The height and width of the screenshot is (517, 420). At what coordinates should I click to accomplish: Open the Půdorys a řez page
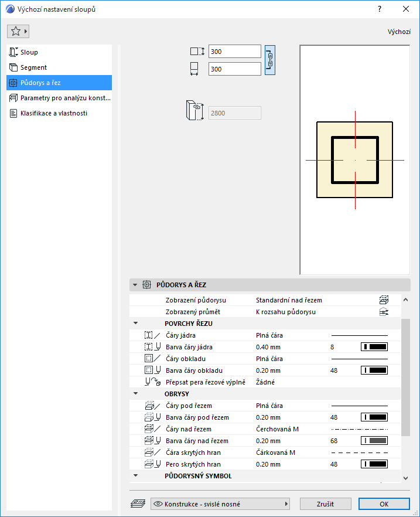pyautogui.click(x=59, y=83)
